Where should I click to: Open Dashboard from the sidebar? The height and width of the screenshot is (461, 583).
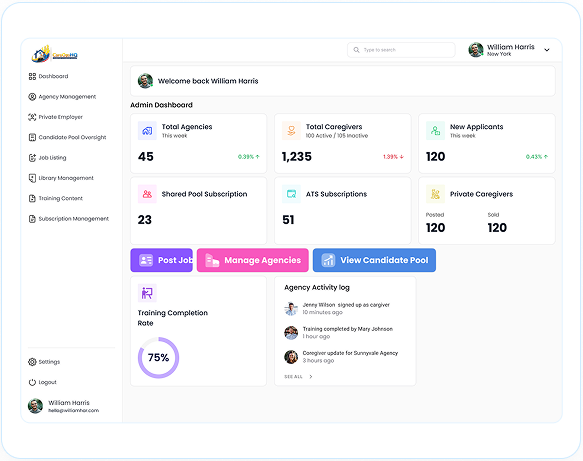(48, 76)
